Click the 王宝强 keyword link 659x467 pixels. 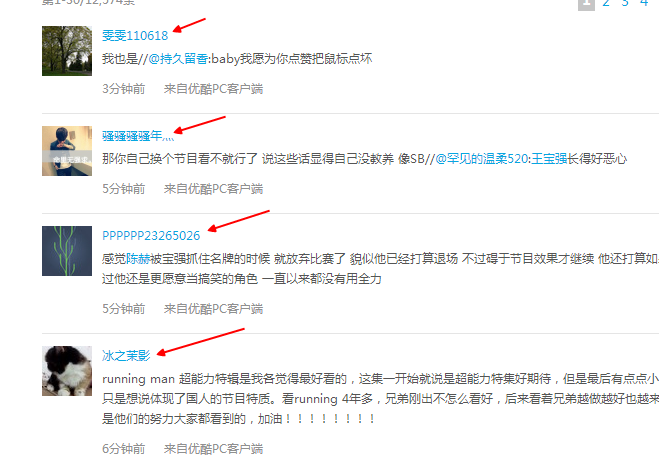[549, 158]
